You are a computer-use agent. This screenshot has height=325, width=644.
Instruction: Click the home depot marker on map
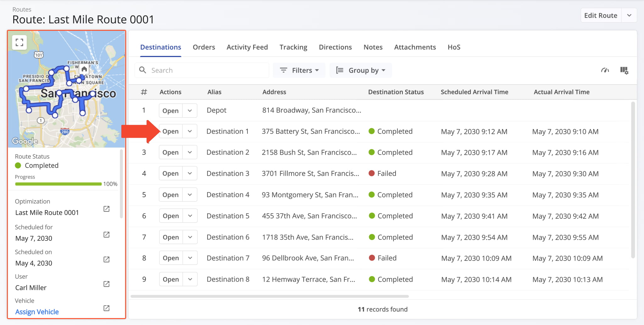tap(84, 69)
